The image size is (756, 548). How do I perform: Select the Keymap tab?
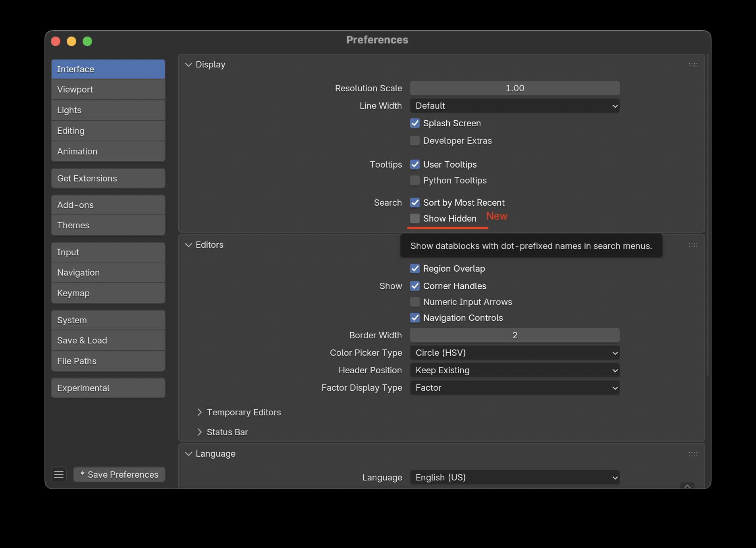click(108, 293)
